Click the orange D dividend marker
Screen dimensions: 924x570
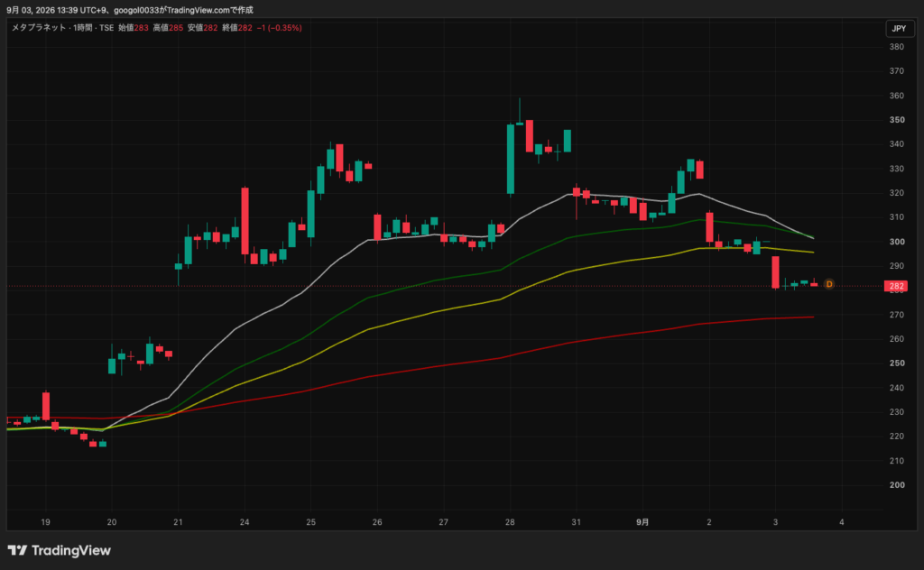pyautogui.click(x=829, y=284)
